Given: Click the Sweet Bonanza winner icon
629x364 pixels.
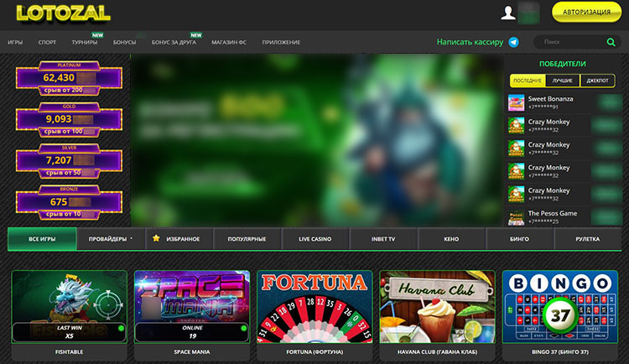Looking at the screenshot, I should pos(516,102).
